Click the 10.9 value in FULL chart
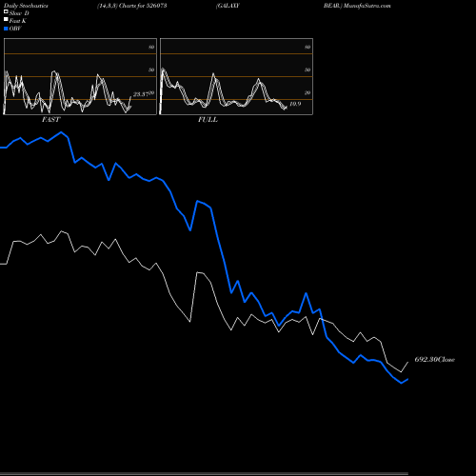The image size is (476, 476). [295, 104]
